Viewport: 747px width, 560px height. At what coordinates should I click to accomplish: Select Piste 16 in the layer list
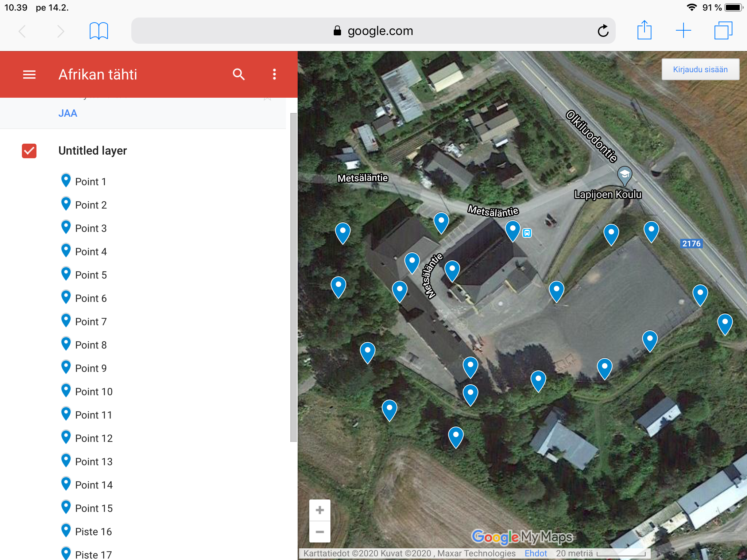[93, 532]
